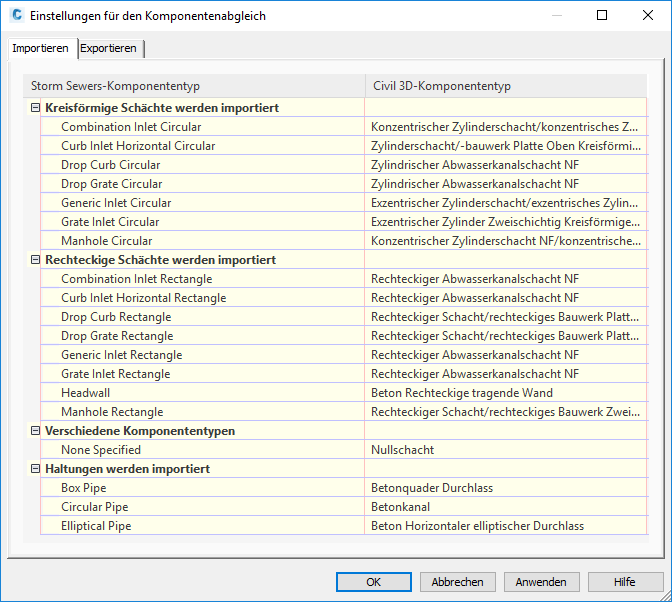This screenshot has height=602, width=672.
Task: Open the Hilfe button
Action: point(625,582)
